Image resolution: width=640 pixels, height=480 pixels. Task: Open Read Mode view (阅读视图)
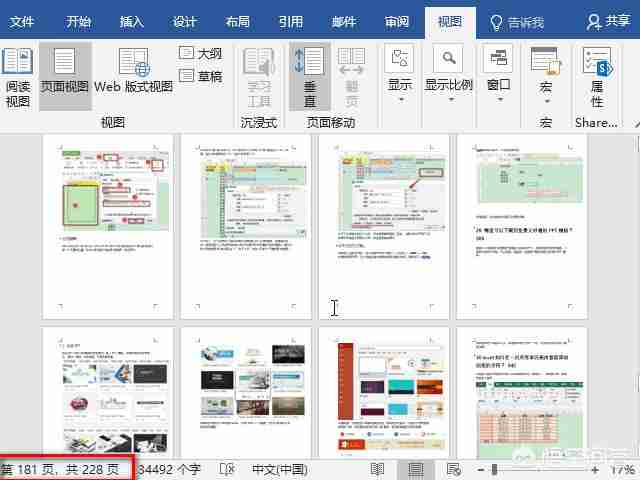[17, 77]
